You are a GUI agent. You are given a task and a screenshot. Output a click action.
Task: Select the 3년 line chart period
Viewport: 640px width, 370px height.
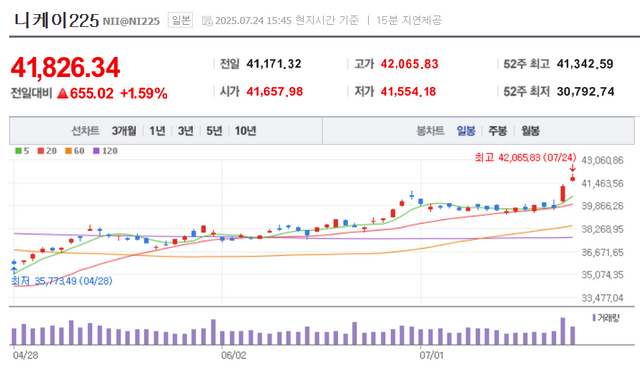(186, 131)
